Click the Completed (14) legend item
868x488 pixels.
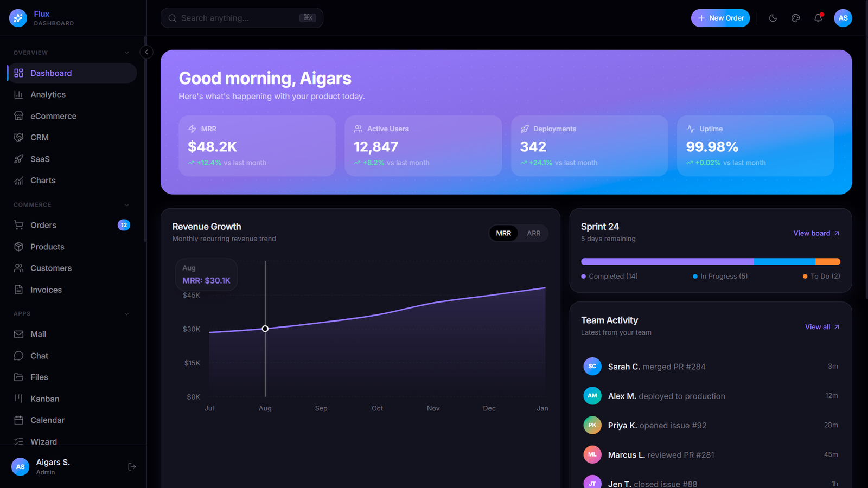click(609, 276)
